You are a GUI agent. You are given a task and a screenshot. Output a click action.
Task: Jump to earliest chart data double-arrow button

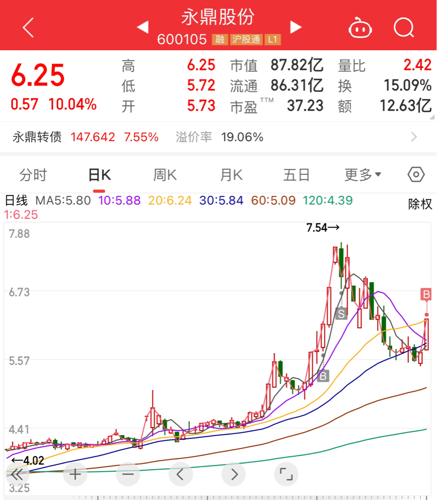coord(16,474)
